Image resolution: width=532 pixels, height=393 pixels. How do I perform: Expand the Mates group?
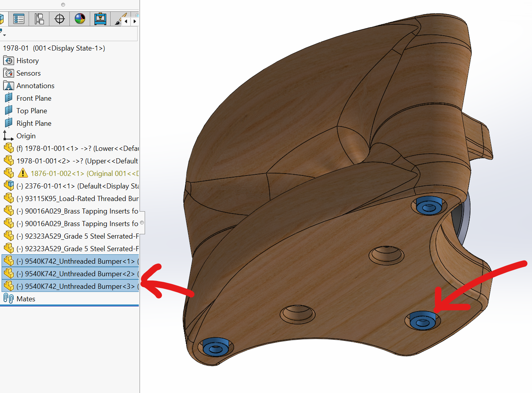(25, 299)
